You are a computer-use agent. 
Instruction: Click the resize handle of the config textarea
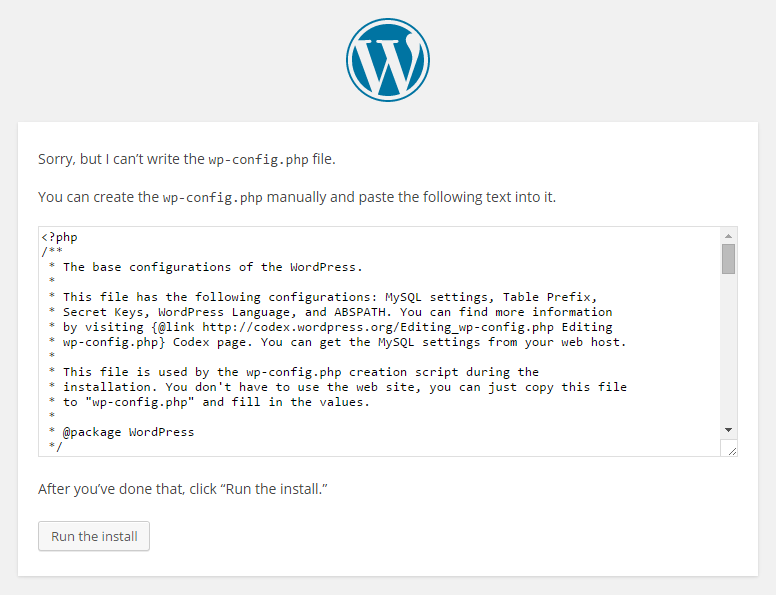click(731, 450)
